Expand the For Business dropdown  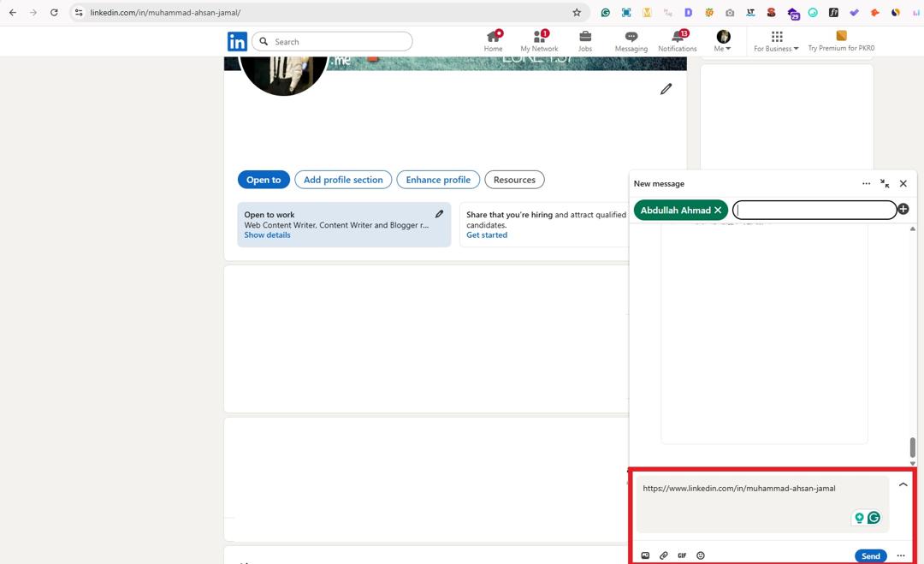click(x=776, y=41)
